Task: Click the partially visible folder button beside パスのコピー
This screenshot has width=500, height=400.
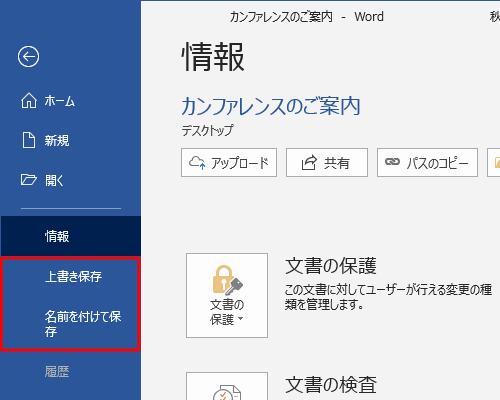Action: (x=494, y=163)
